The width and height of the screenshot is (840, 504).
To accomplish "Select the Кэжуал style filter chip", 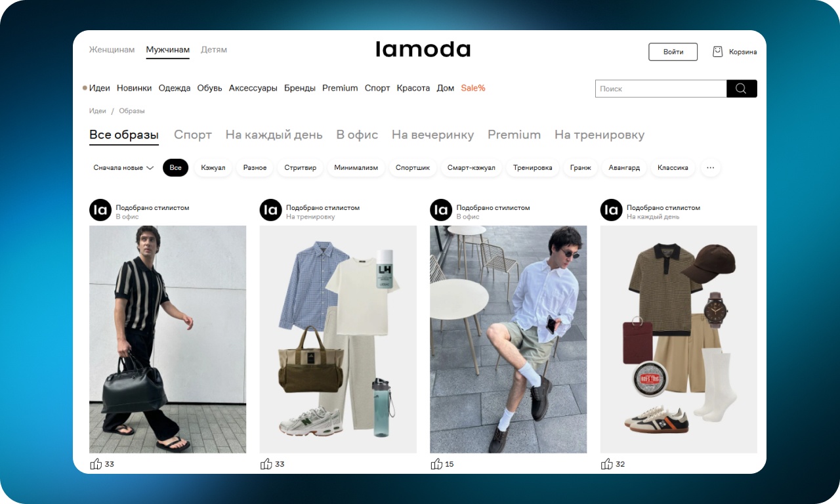I will click(x=213, y=168).
